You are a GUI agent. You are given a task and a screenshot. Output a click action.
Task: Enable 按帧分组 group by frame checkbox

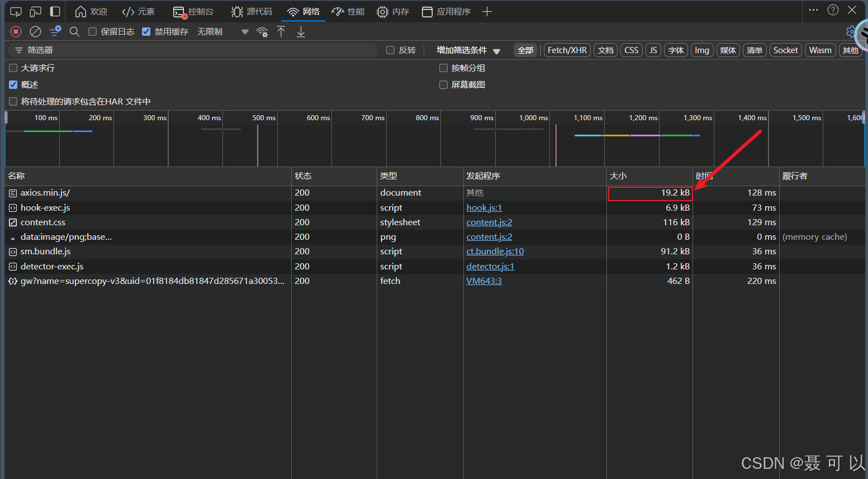pyautogui.click(x=444, y=68)
